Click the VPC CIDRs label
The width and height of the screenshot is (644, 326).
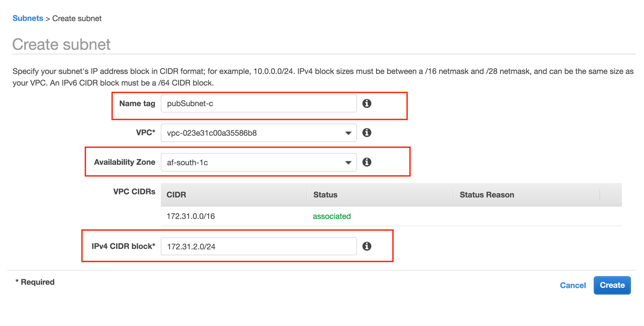(134, 192)
